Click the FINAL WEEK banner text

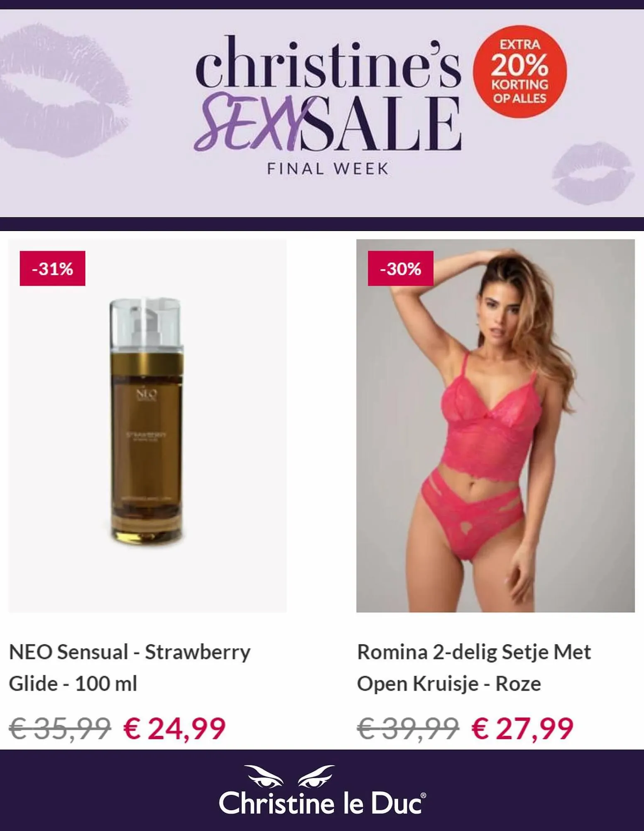point(328,169)
